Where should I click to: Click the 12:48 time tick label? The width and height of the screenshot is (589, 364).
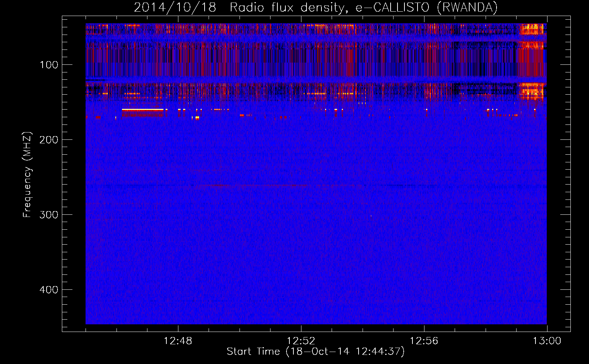pyautogui.click(x=178, y=341)
